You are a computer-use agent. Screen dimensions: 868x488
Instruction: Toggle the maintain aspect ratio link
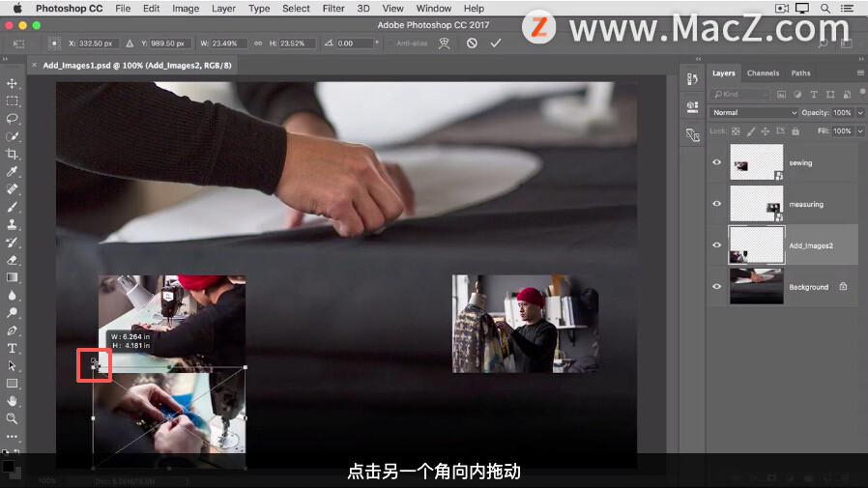pyautogui.click(x=258, y=43)
